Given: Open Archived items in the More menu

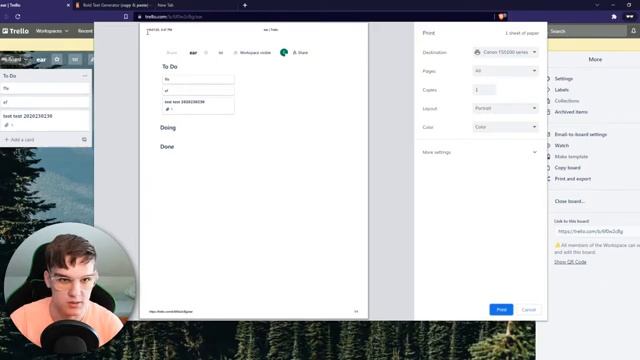Looking at the screenshot, I should [571, 112].
